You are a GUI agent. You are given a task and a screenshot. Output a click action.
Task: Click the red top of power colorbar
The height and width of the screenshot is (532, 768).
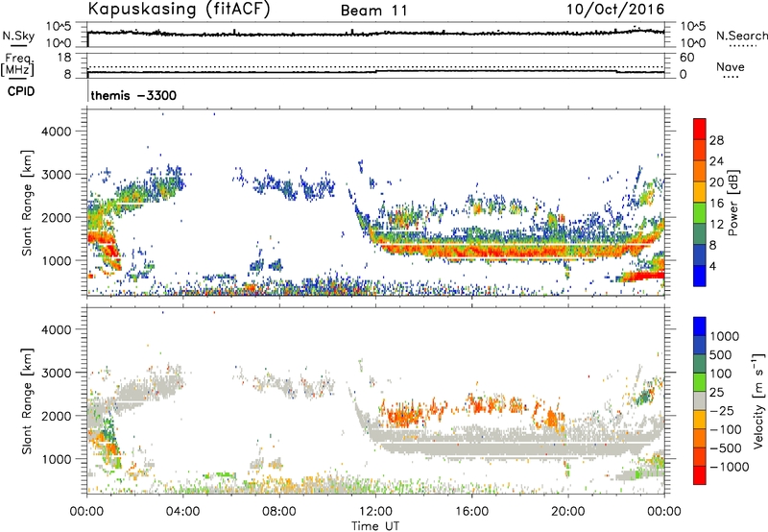(x=700, y=128)
